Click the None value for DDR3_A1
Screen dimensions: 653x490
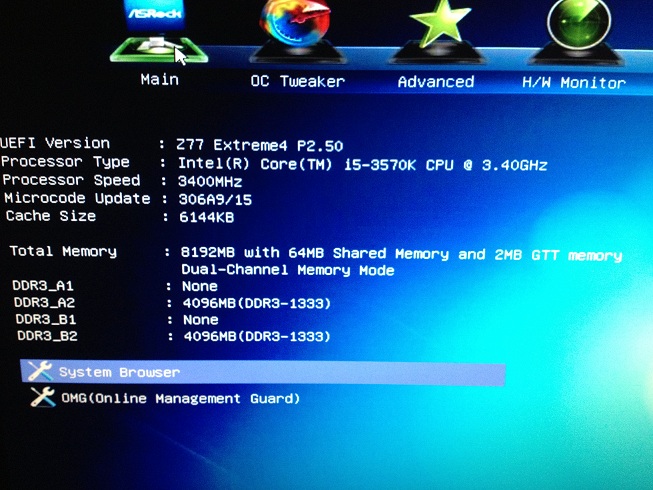click(x=200, y=286)
